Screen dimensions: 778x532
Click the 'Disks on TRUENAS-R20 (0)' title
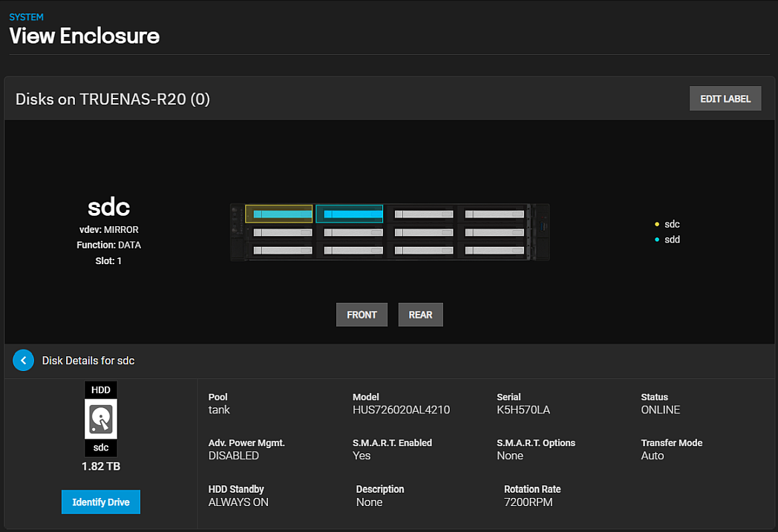[x=113, y=99]
